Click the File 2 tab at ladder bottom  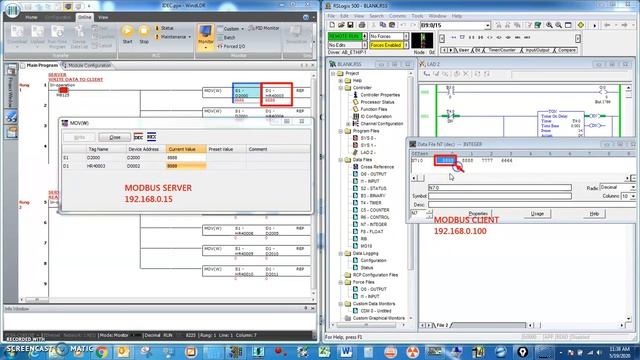click(442, 325)
